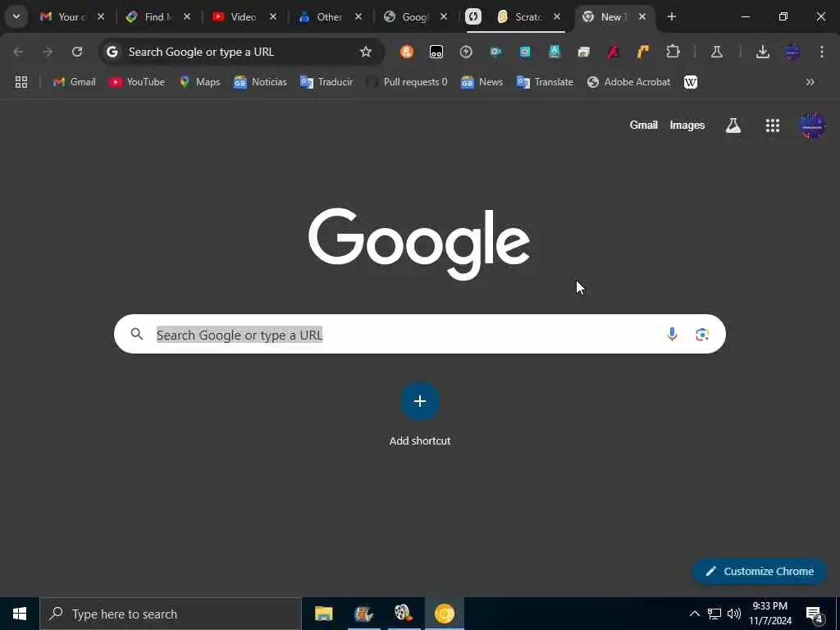Bookmark this tab with the star icon
This screenshot has width=840, height=630.
point(365,52)
